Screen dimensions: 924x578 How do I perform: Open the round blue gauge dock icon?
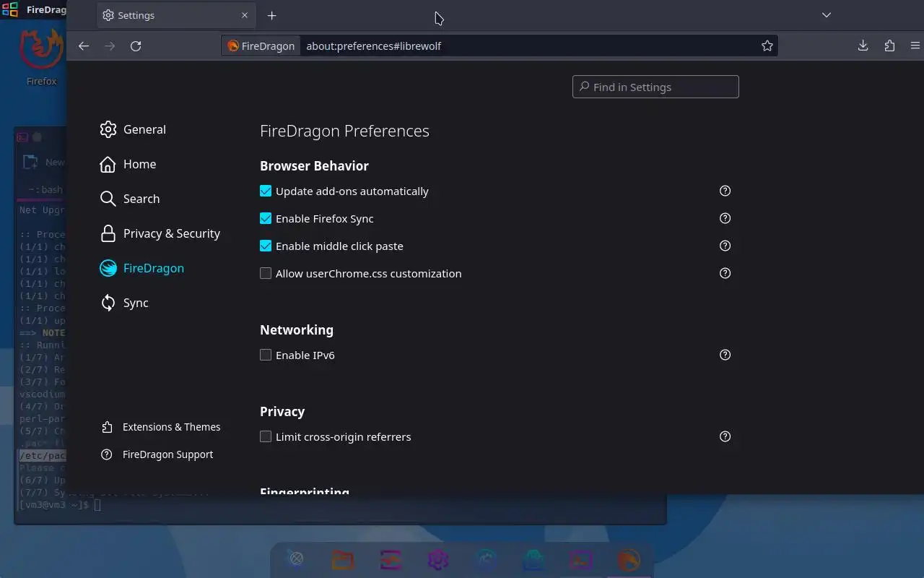pyautogui.click(x=486, y=560)
